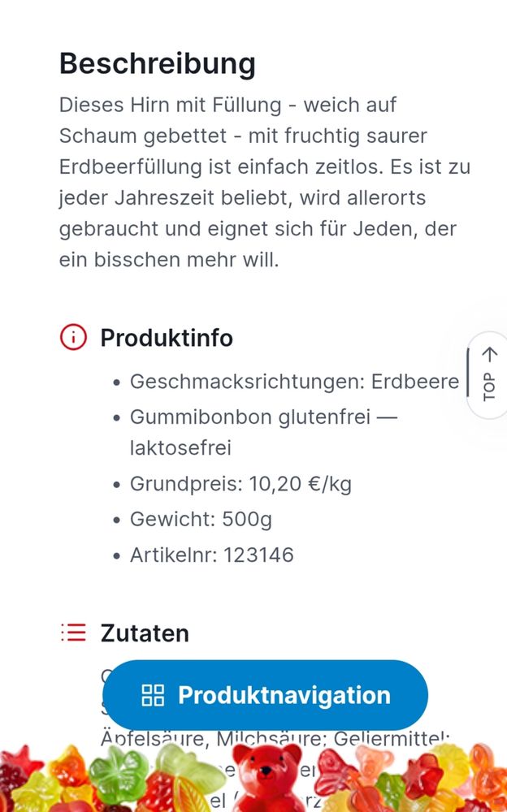Expand the Zutaten ingredients section
The image size is (507, 812).
(145, 633)
